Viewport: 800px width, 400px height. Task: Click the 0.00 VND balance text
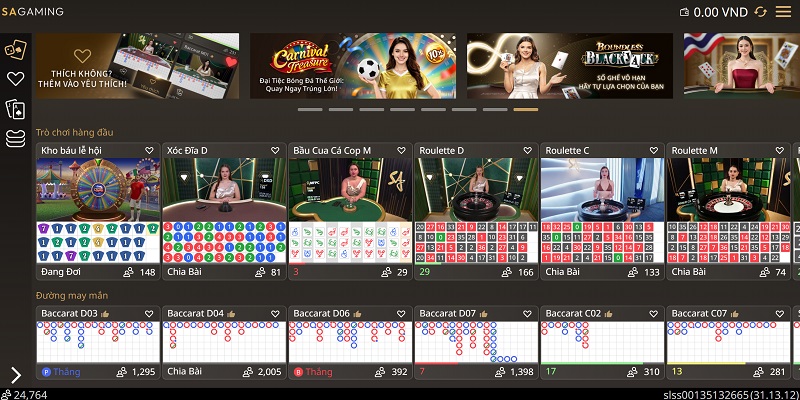tap(721, 12)
